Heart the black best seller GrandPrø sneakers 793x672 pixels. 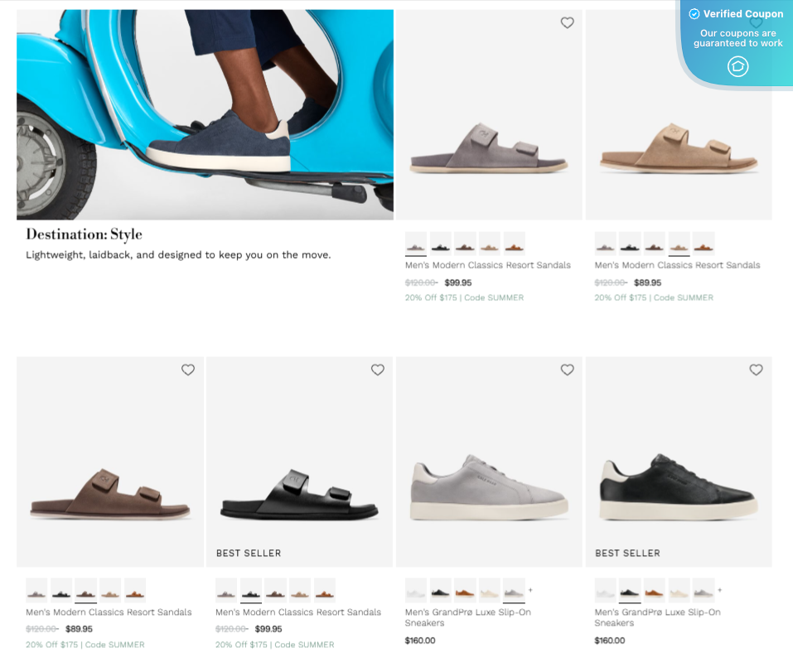[x=755, y=370]
